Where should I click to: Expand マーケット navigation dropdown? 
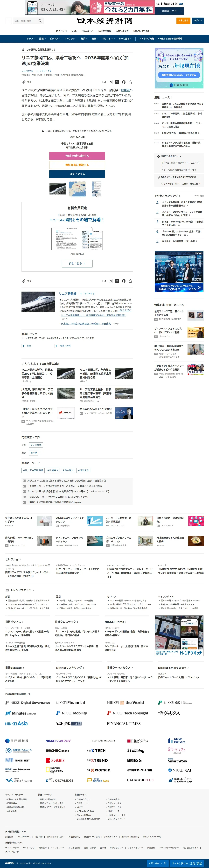click(x=71, y=38)
